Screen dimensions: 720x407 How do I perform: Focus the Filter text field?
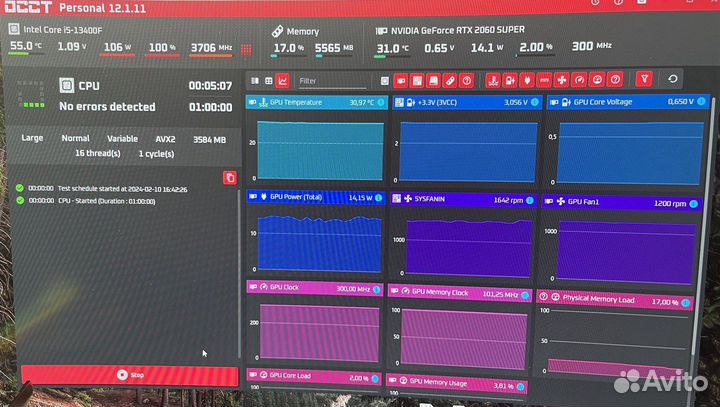[x=332, y=81]
